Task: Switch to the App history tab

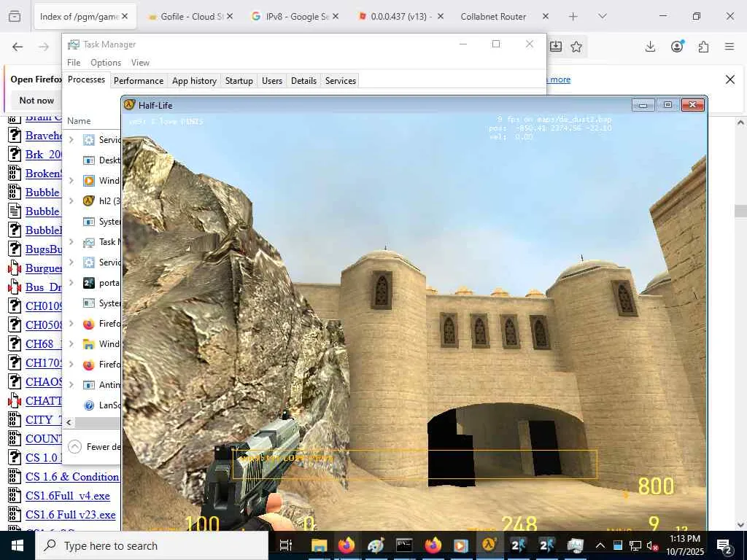Action: click(194, 80)
